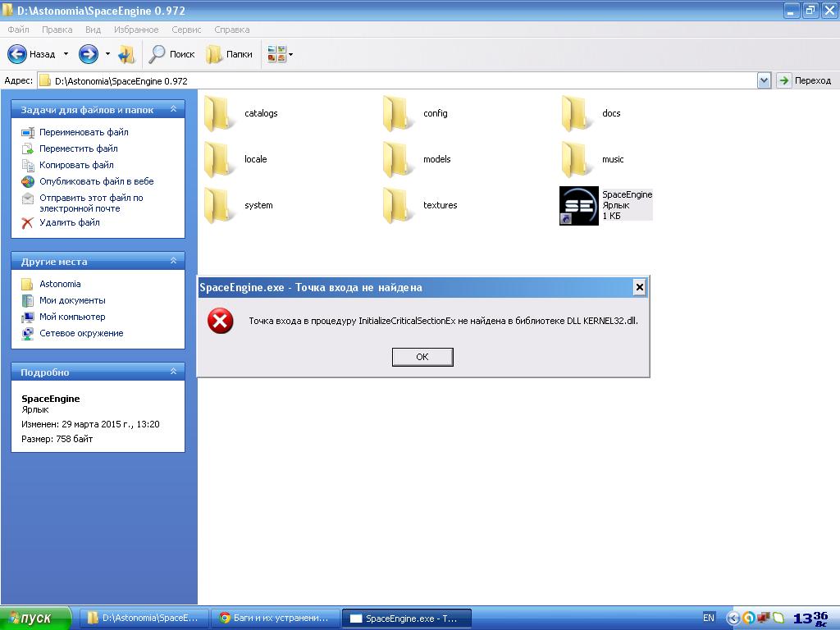The width and height of the screenshot is (840, 630).
Task: Click Опубликовать файл в вебе link
Action: pyautogui.click(x=97, y=181)
